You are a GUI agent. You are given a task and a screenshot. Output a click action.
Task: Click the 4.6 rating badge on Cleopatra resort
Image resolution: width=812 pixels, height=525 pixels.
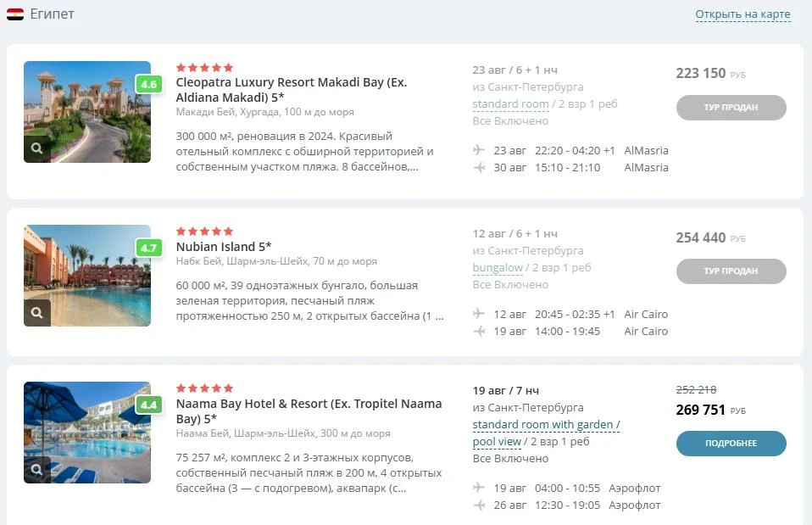148,84
